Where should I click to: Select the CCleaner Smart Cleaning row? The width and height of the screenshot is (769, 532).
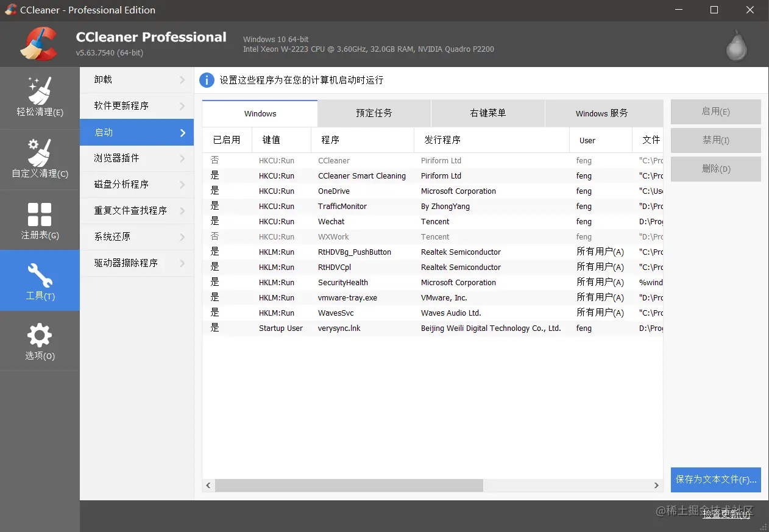(433, 176)
